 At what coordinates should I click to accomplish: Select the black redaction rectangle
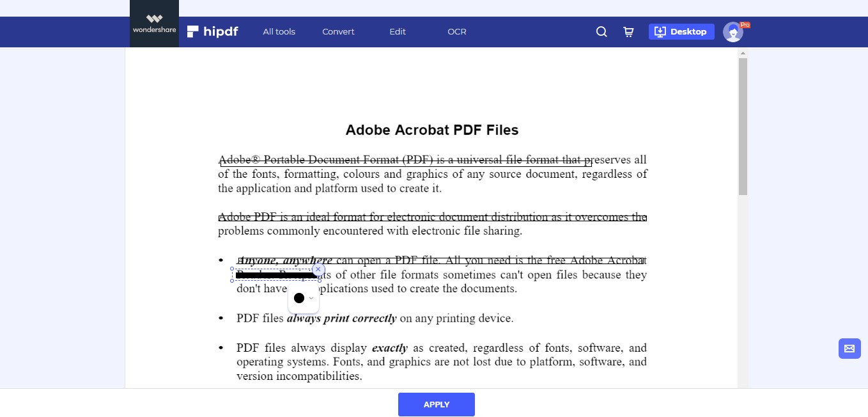(275, 275)
